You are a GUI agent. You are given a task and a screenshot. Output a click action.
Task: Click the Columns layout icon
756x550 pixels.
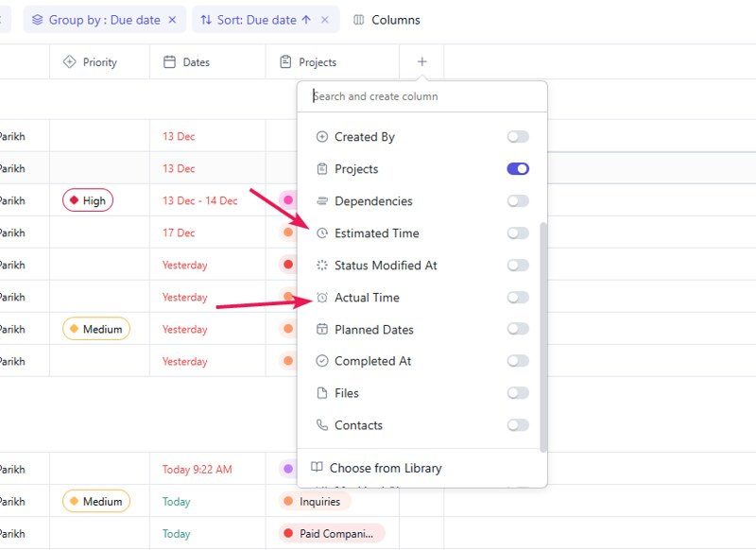tap(359, 20)
